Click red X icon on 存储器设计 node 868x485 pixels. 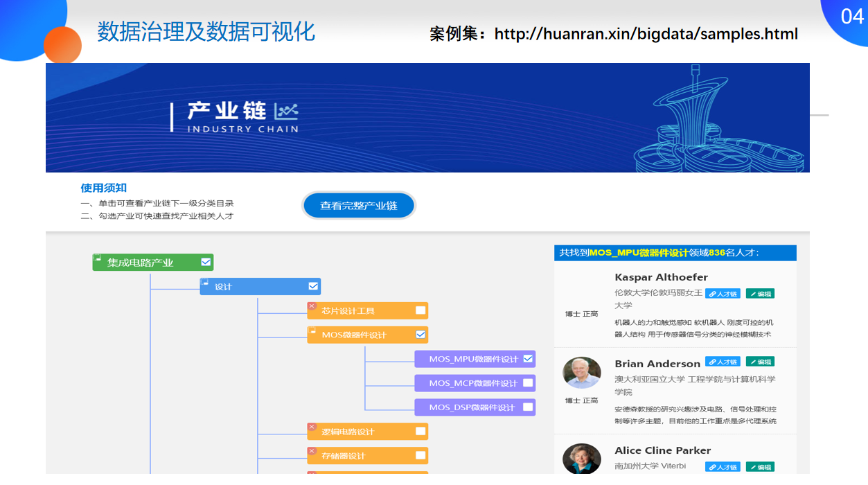click(312, 452)
